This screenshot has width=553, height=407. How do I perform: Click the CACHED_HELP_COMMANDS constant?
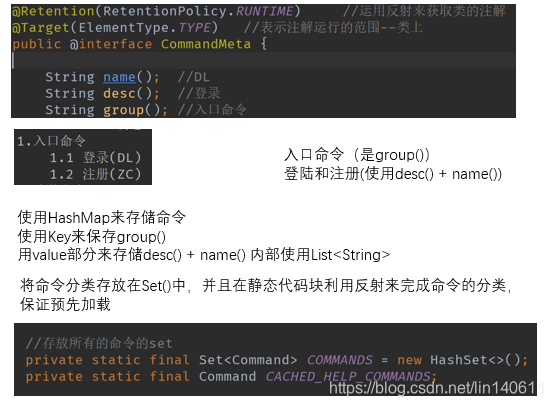coord(348,376)
